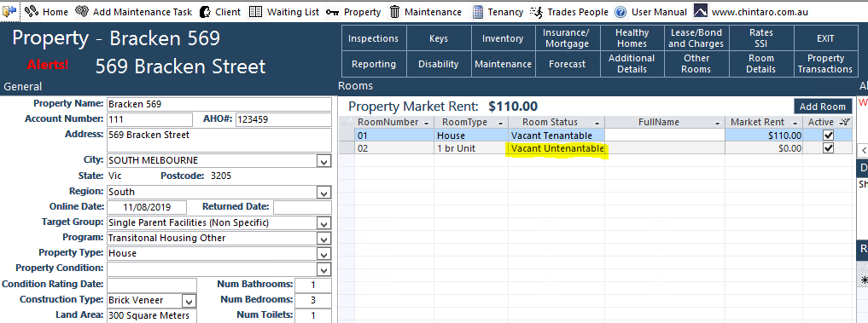Toggle Active checkbox for room 01

click(828, 135)
